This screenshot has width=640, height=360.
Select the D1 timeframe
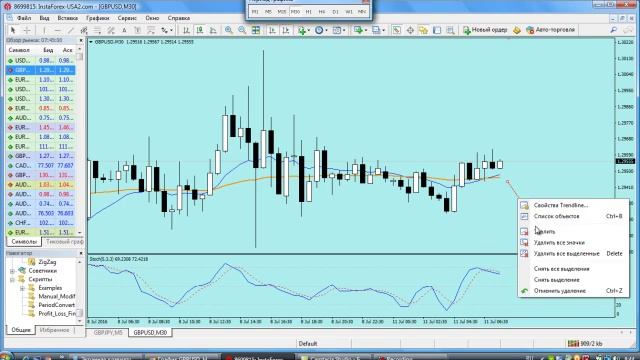336,12
